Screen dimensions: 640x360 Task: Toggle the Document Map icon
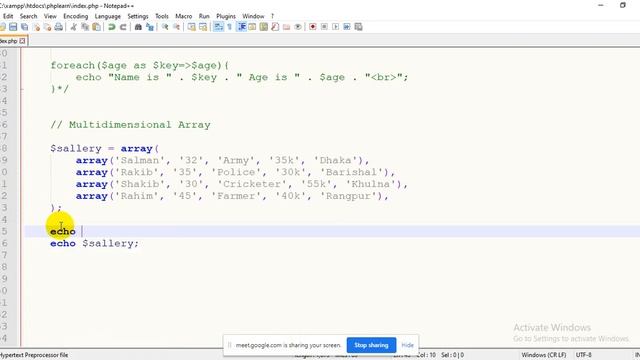264,27
